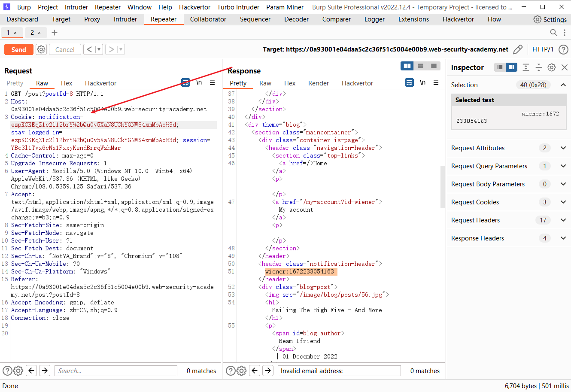The height and width of the screenshot is (392, 571).
Task: Toggle side-by-side request/response layout
Action: (x=407, y=66)
